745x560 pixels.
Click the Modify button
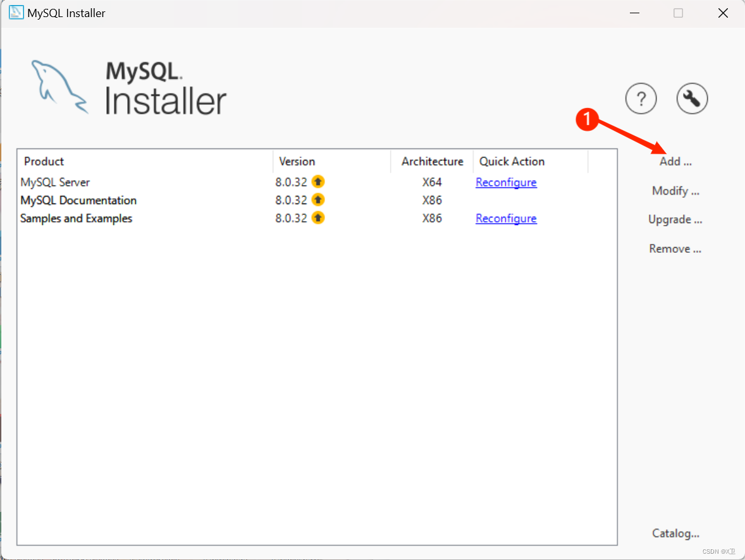point(675,190)
